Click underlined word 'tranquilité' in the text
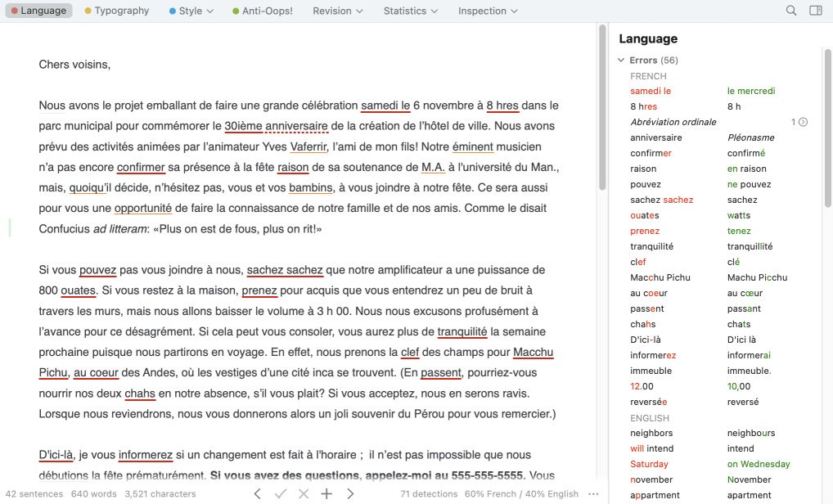The image size is (833, 504). click(x=462, y=331)
